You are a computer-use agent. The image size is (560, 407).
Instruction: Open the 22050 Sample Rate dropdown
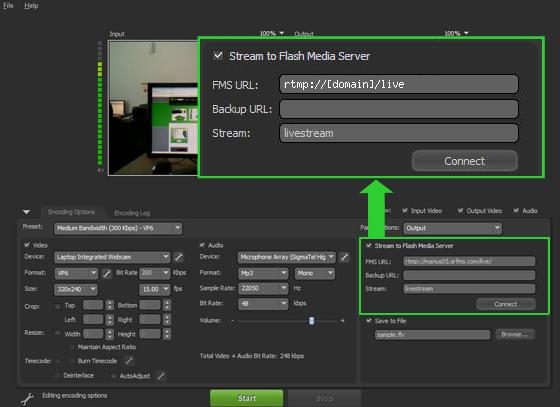pyautogui.click(x=263, y=288)
